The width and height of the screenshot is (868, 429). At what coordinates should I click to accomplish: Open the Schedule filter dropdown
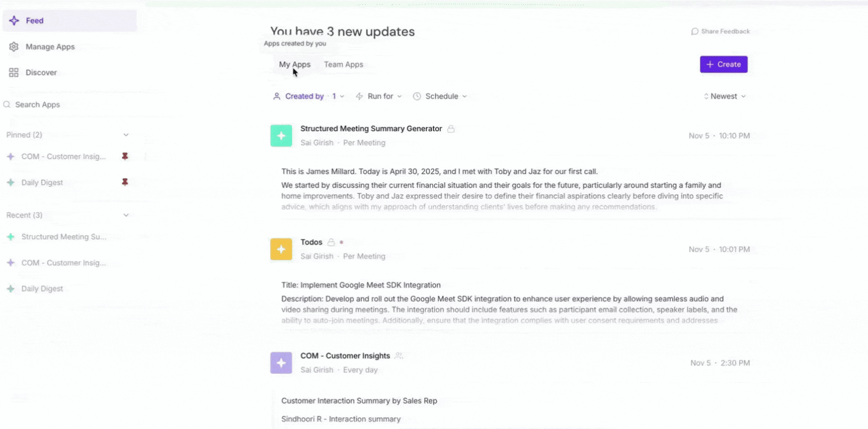[440, 96]
